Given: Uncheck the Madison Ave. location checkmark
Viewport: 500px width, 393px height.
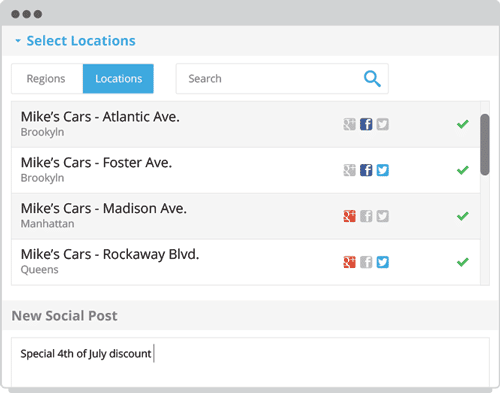Looking at the screenshot, I should (x=463, y=216).
